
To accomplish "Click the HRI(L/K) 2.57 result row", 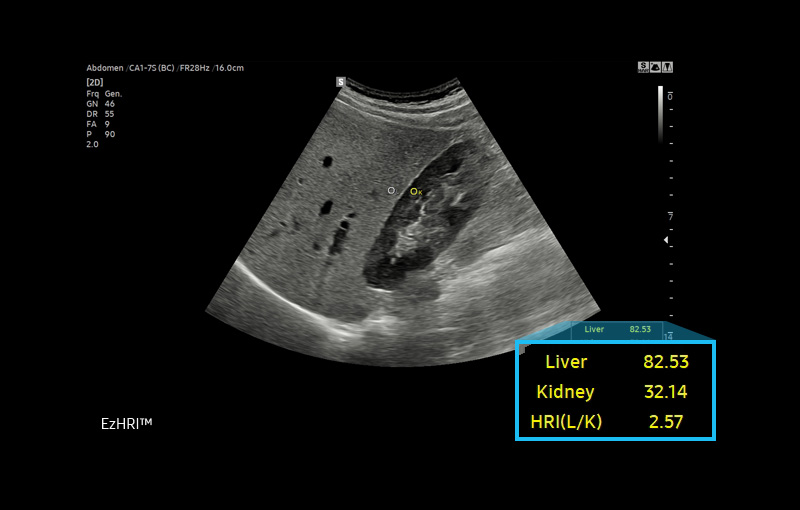I will (x=615, y=421).
